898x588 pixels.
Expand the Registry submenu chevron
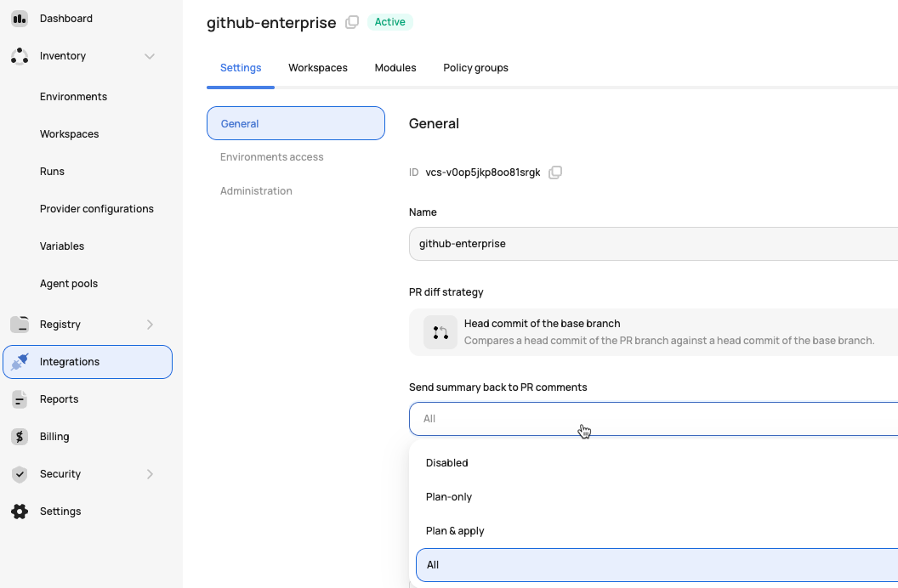tap(150, 325)
